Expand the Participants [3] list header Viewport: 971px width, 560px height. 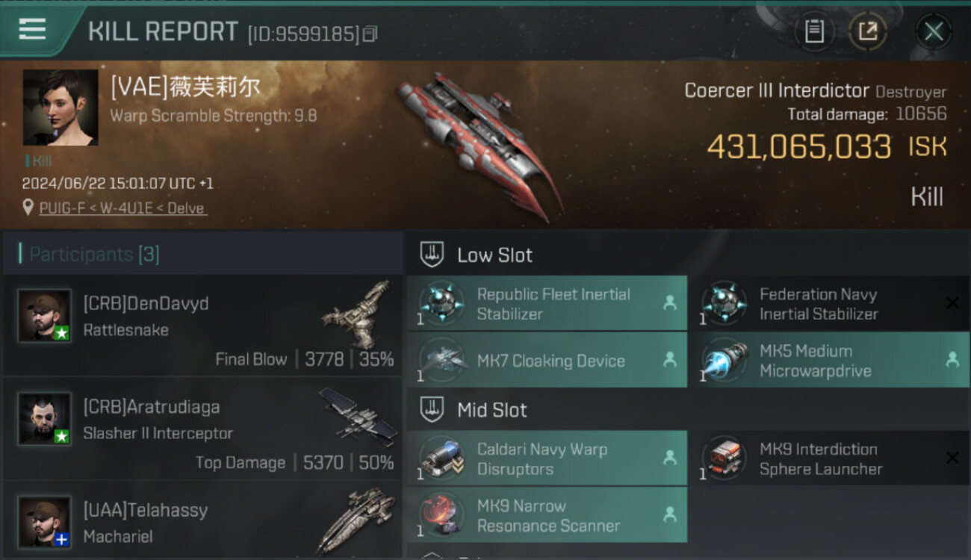(x=202, y=254)
